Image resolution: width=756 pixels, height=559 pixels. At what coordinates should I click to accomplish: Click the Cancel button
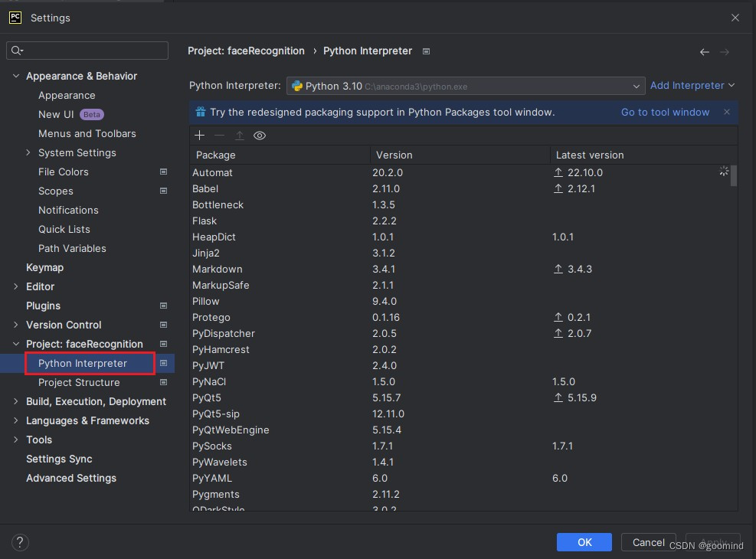[649, 542]
